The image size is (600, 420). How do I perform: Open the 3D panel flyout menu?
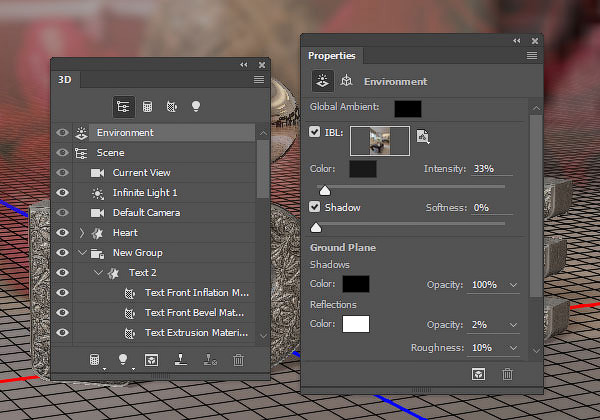[x=259, y=80]
